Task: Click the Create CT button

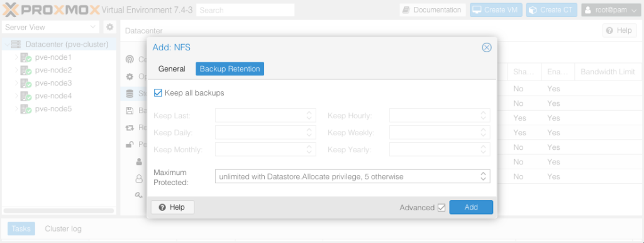Action: coord(552,10)
